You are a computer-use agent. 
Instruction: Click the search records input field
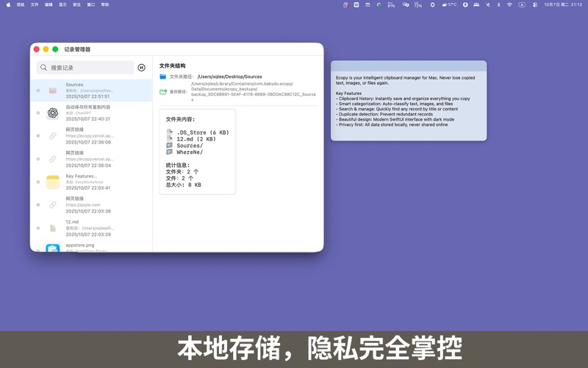[x=88, y=68]
